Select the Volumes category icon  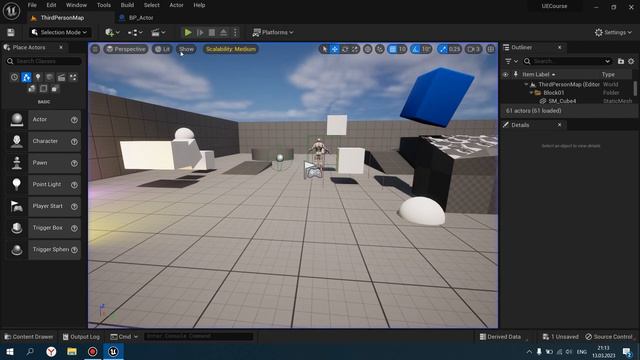[x=43, y=89]
